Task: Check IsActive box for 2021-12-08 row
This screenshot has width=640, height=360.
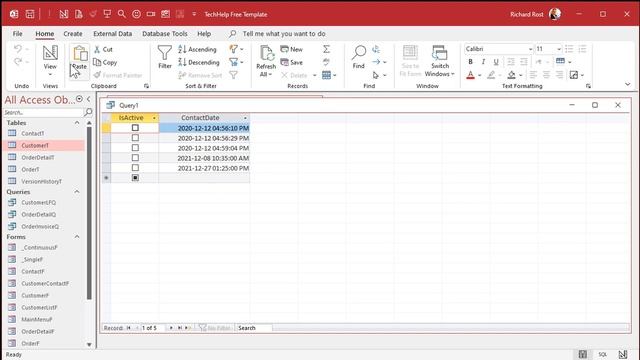Action: click(x=135, y=158)
